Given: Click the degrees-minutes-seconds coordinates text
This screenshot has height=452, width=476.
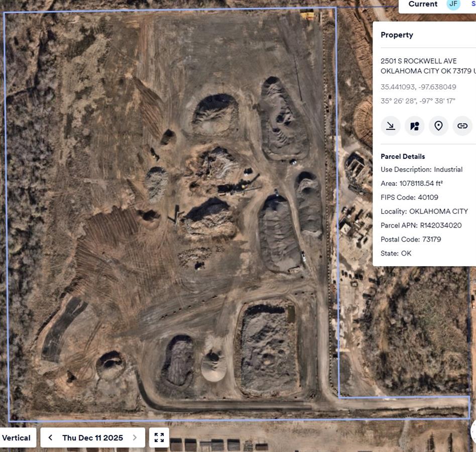Looking at the screenshot, I should coord(418,101).
